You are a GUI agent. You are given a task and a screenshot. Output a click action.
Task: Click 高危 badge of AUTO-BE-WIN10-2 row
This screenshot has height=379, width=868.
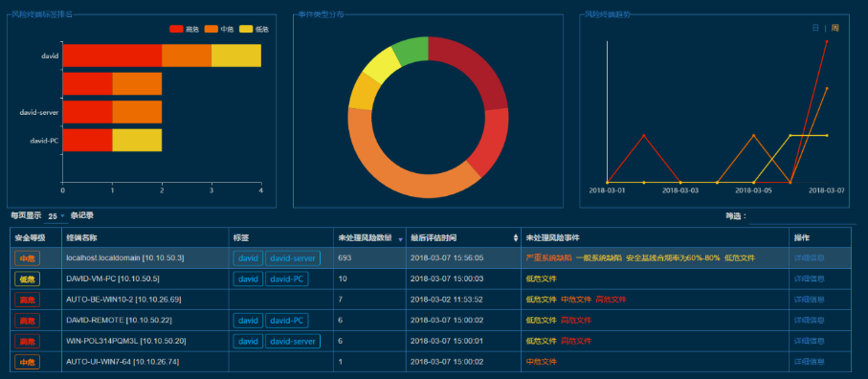click(27, 300)
